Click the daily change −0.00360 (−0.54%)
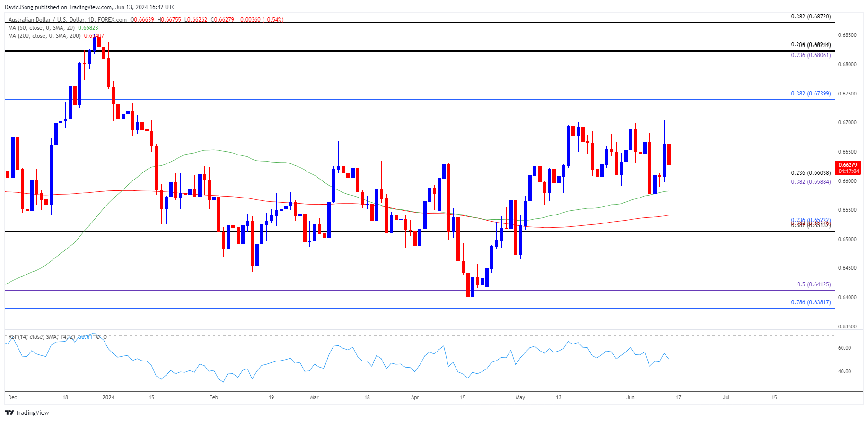The image size is (868, 421). (261, 20)
